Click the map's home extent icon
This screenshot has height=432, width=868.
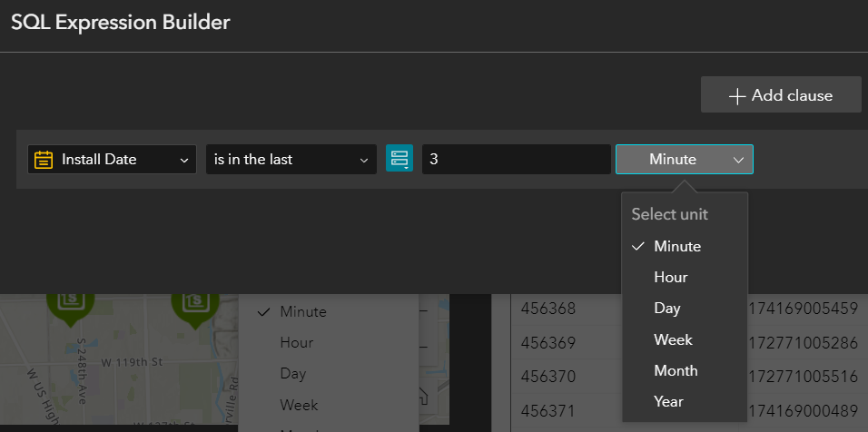[422, 397]
